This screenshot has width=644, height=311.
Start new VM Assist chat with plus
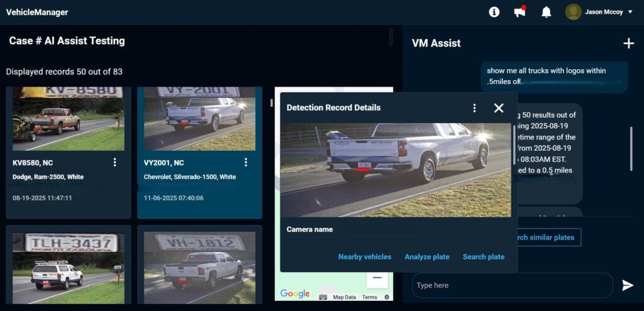(629, 43)
